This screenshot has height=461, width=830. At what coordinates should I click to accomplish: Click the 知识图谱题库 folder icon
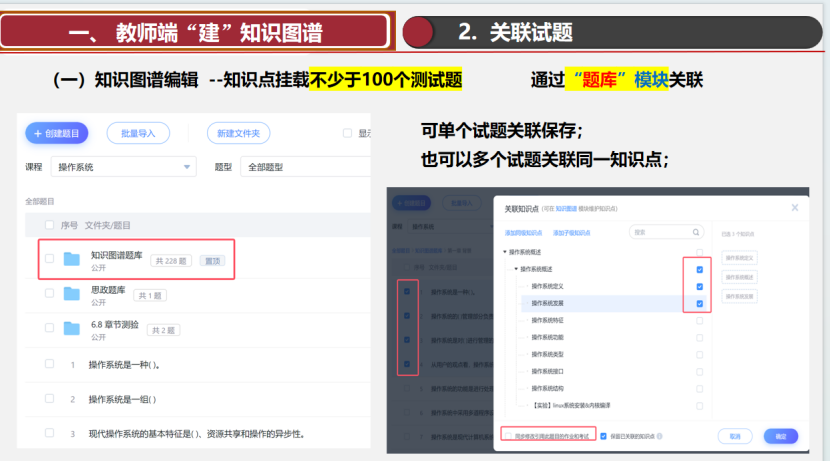pyautogui.click(x=71, y=260)
